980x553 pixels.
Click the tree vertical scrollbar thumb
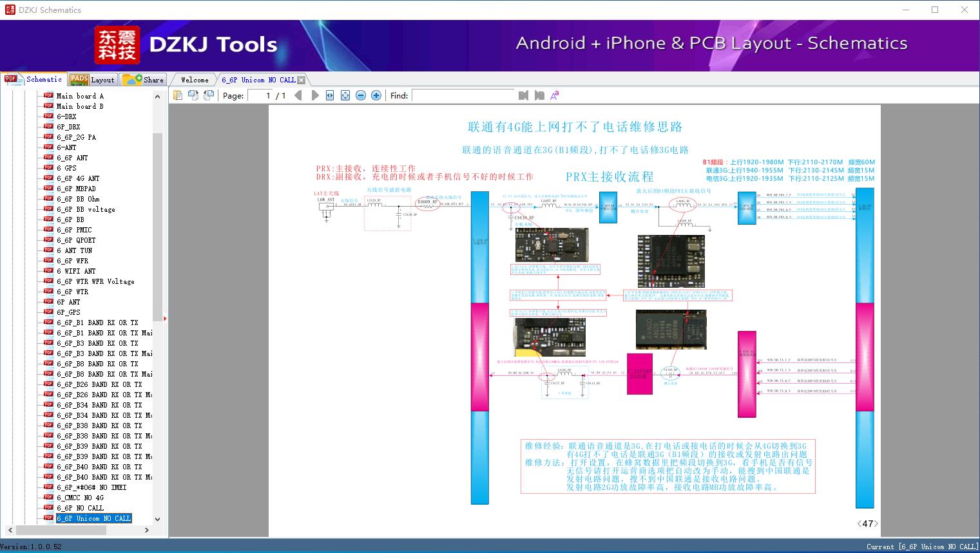tap(157, 227)
